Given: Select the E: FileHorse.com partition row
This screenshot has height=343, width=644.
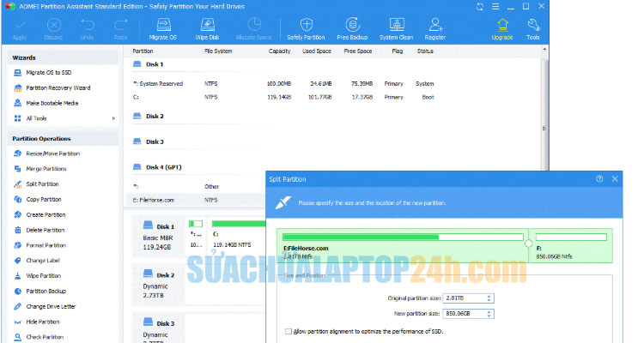Looking at the screenshot, I should tap(197, 200).
